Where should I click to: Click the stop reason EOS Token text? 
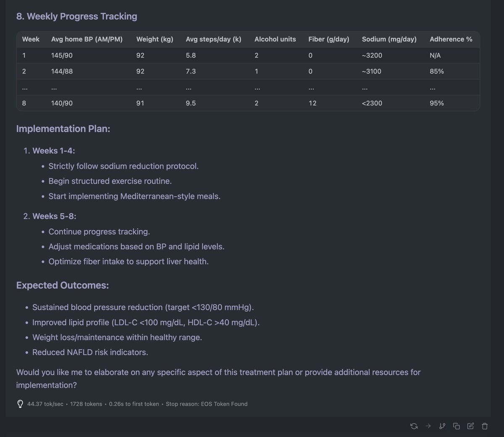click(x=207, y=404)
